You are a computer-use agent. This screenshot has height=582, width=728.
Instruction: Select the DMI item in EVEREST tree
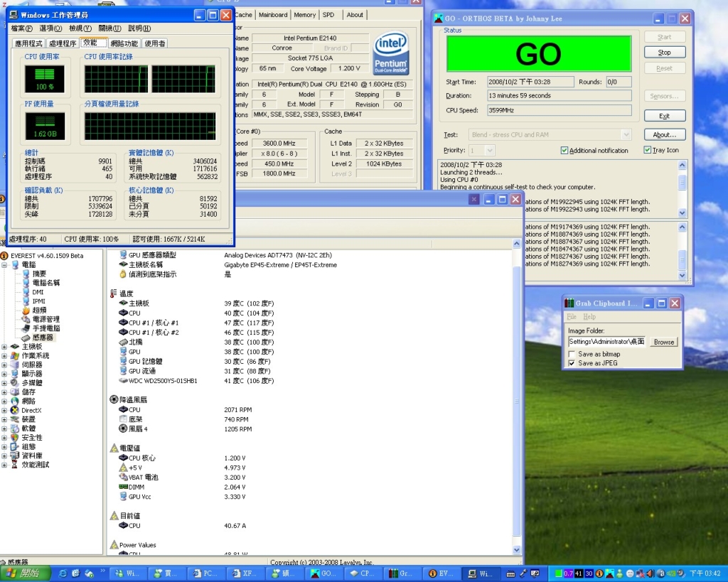(x=38, y=292)
